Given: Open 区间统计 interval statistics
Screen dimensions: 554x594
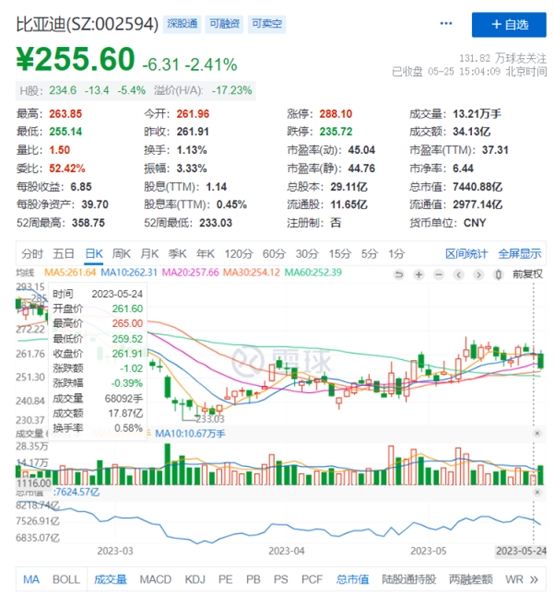Looking at the screenshot, I should (466, 253).
